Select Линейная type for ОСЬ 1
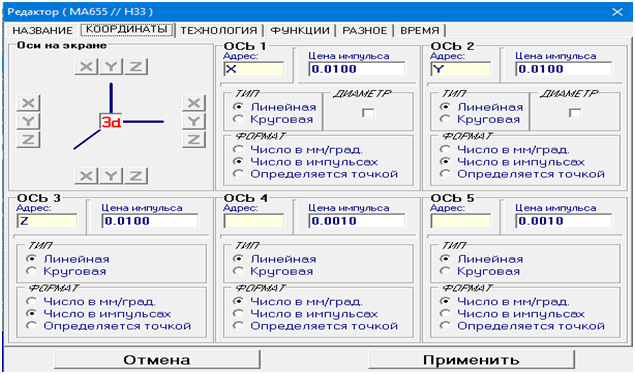The image size is (635, 374). 275,107
